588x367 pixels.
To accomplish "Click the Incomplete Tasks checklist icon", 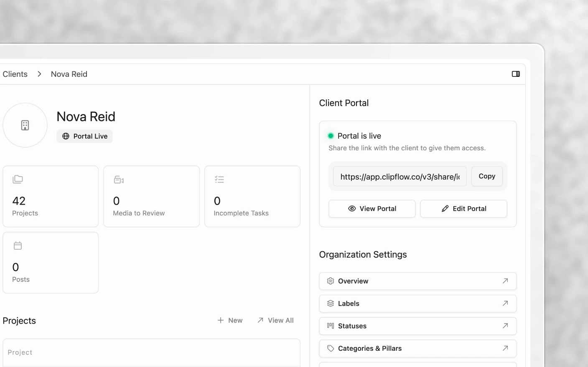I will (x=219, y=180).
